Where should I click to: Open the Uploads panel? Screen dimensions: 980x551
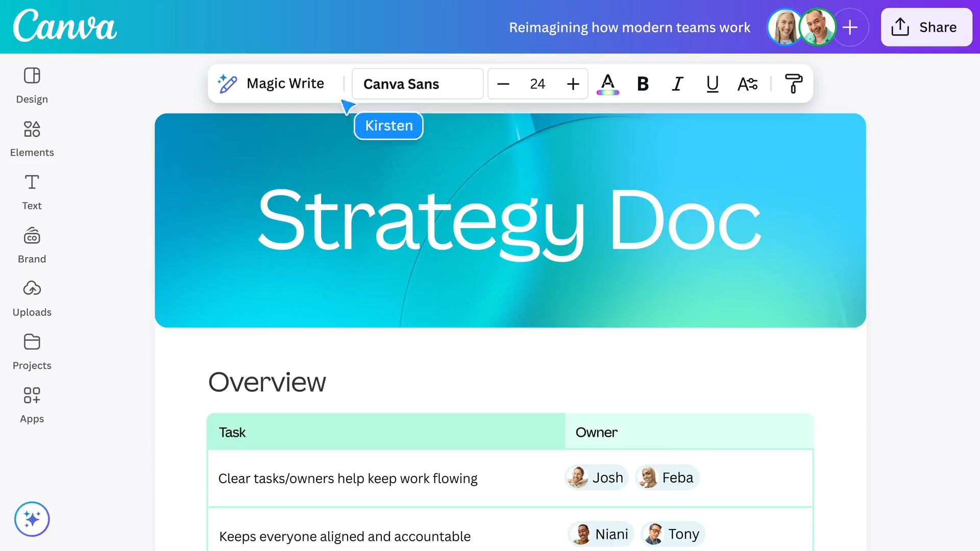32,298
